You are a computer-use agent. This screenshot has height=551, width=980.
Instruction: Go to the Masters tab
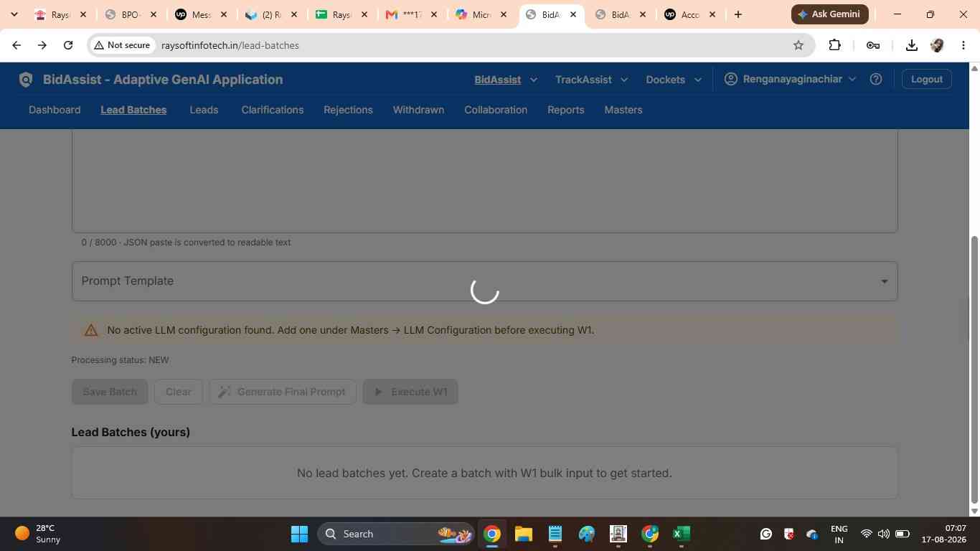[x=623, y=110]
